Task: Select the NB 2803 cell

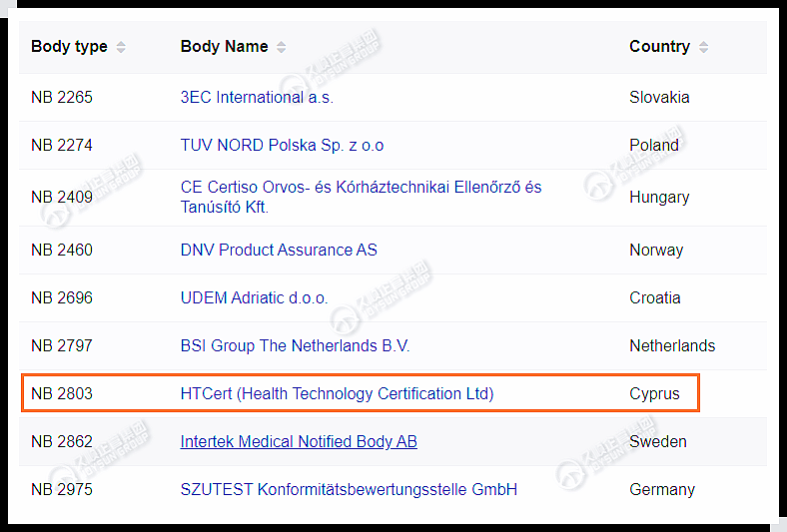Action: click(62, 393)
